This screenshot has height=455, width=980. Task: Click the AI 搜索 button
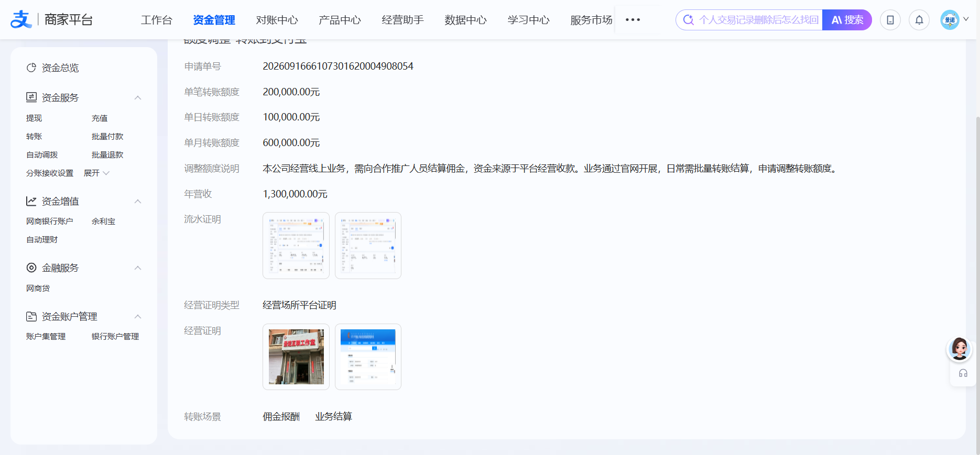tap(847, 20)
